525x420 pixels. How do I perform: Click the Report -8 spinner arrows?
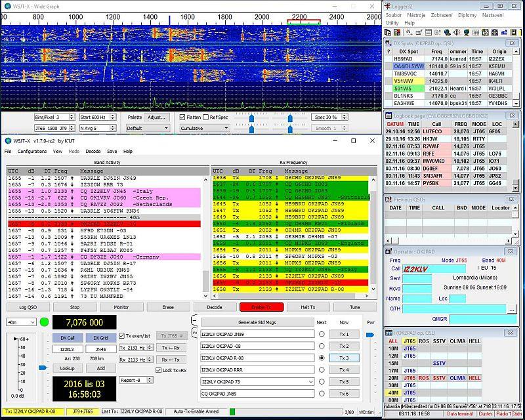click(150, 380)
